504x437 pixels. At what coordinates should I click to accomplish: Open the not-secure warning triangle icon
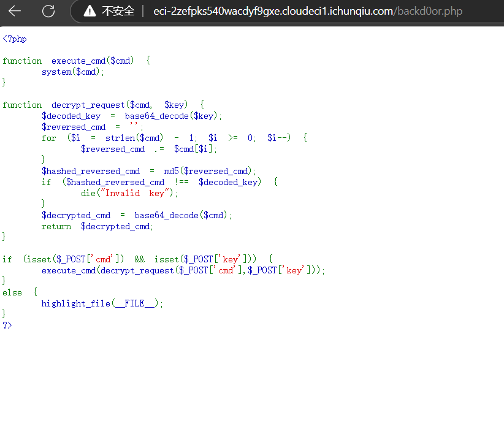90,11
